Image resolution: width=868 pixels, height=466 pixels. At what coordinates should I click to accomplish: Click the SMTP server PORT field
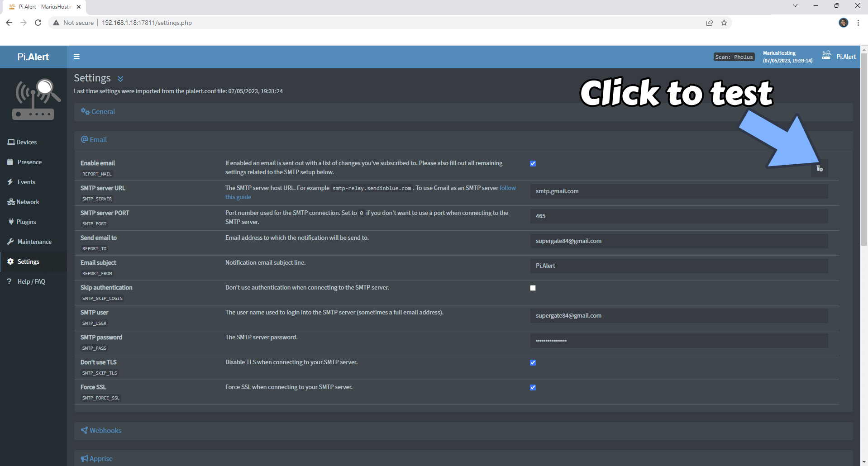pyautogui.click(x=679, y=216)
